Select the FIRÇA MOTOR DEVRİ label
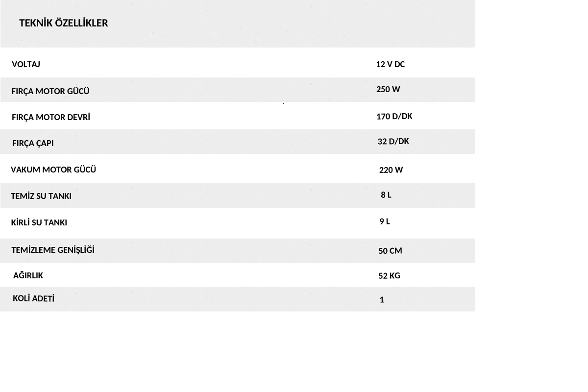The image size is (588, 392). [x=51, y=117]
